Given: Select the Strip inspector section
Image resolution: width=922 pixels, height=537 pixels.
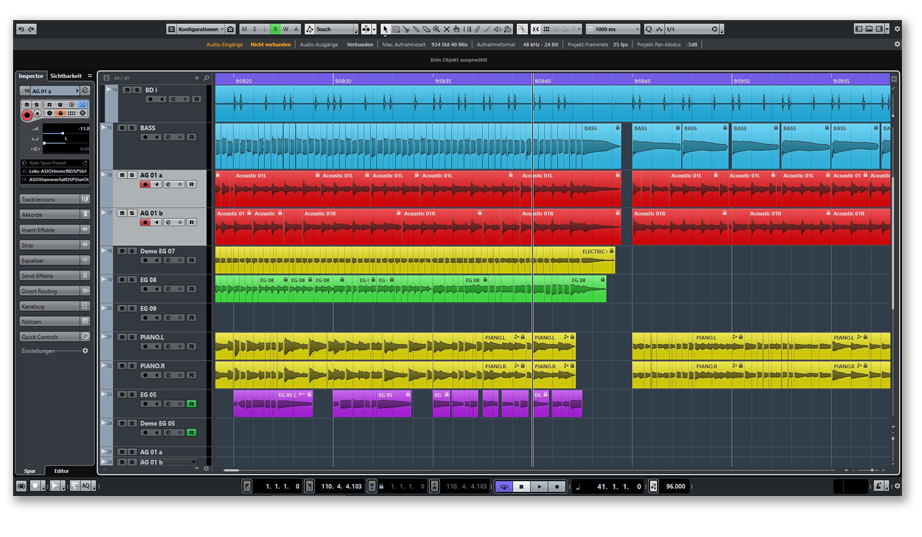Looking at the screenshot, I should coord(54,245).
